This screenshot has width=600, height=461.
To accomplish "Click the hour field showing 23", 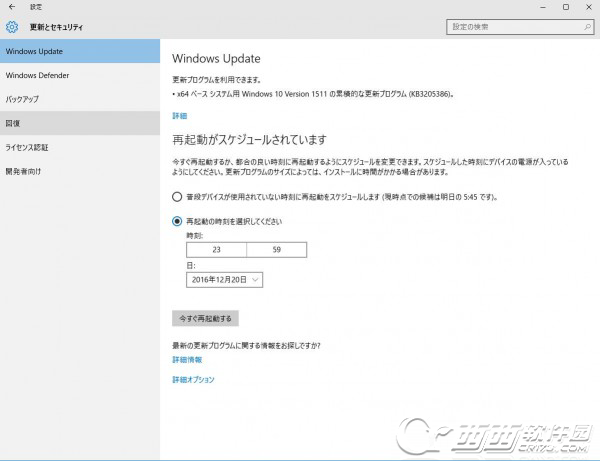I will click(217, 250).
